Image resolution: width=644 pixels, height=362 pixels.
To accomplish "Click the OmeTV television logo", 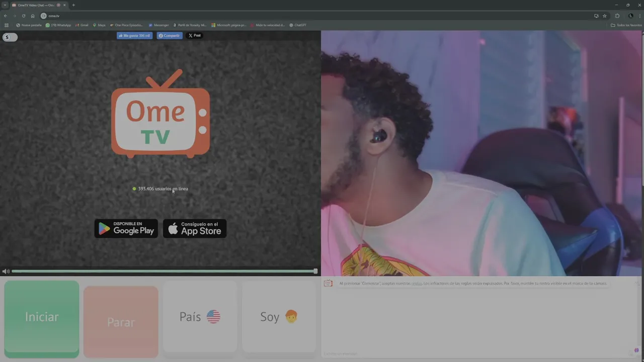I will pyautogui.click(x=160, y=114).
